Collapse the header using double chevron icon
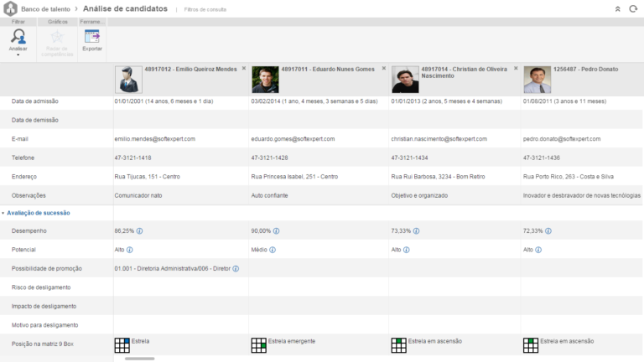644x362 pixels. point(618,8)
